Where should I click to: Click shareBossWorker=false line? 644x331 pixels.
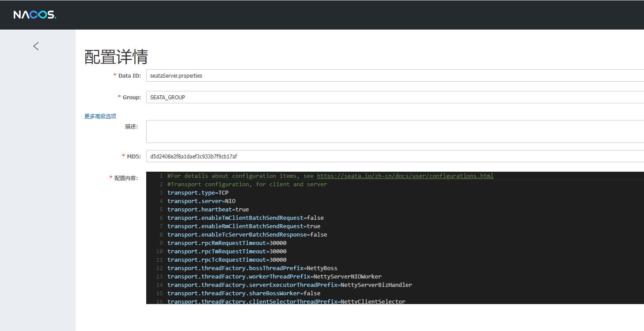tap(244, 293)
